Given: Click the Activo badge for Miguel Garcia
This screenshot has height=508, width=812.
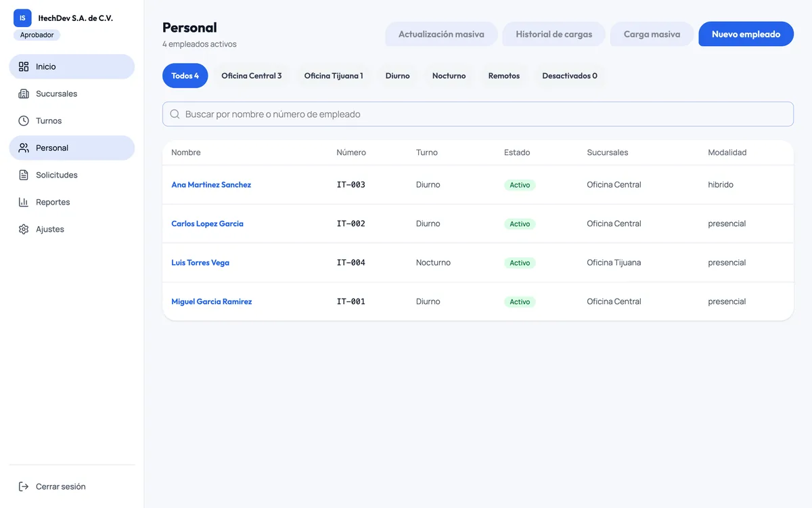Looking at the screenshot, I should (x=520, y=301).
